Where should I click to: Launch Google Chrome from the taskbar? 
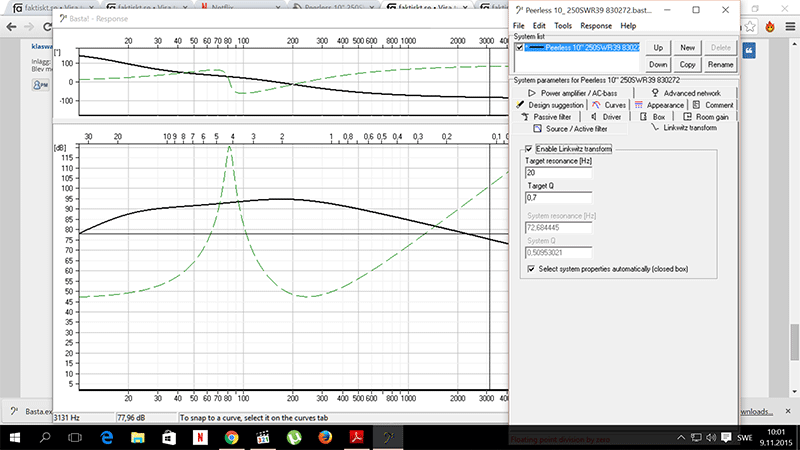pos(231,438)
